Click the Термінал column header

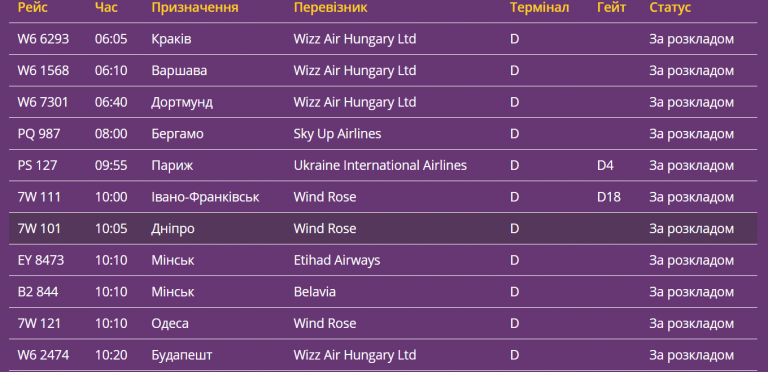(x=539, y=7)
